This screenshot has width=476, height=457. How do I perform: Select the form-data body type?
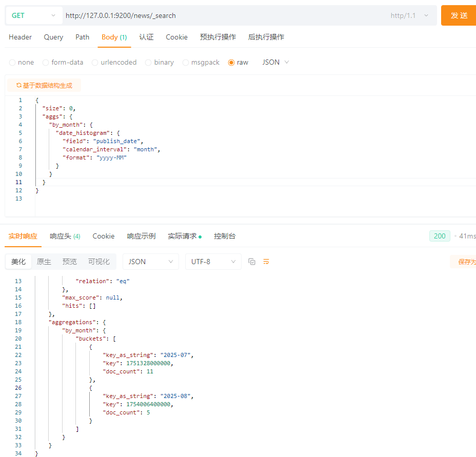[63, 62]
